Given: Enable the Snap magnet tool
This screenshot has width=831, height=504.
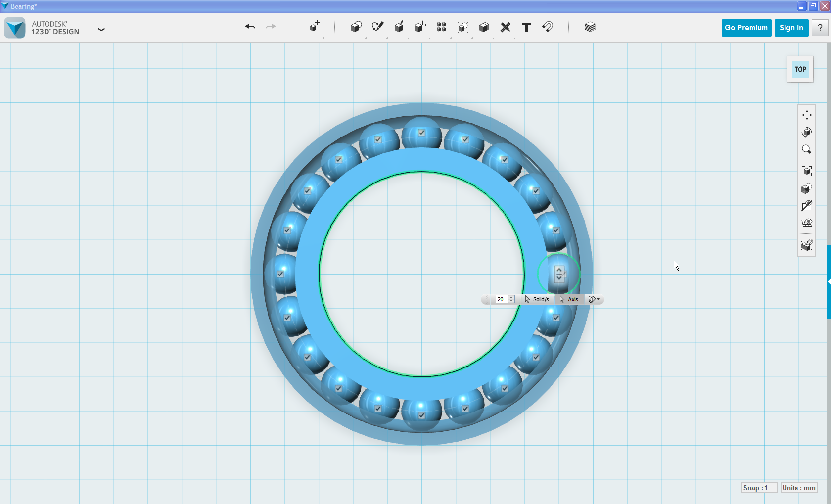Looking at the screenshot, I should click(x=548, y=28).
